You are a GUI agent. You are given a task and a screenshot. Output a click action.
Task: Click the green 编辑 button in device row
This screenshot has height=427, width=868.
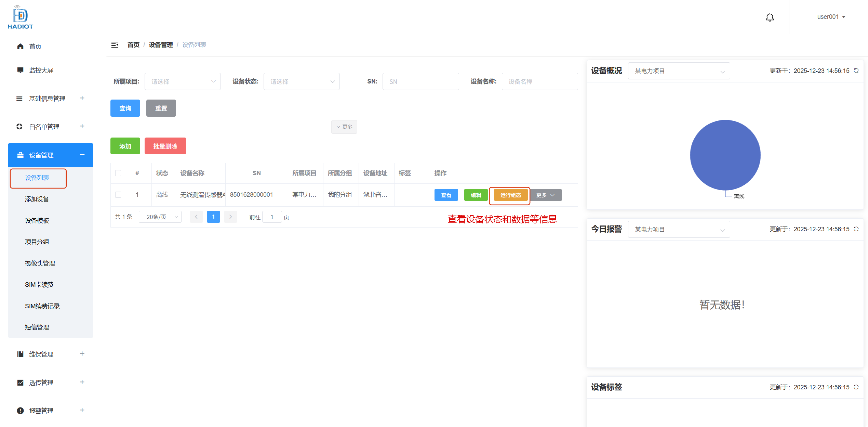476,195
